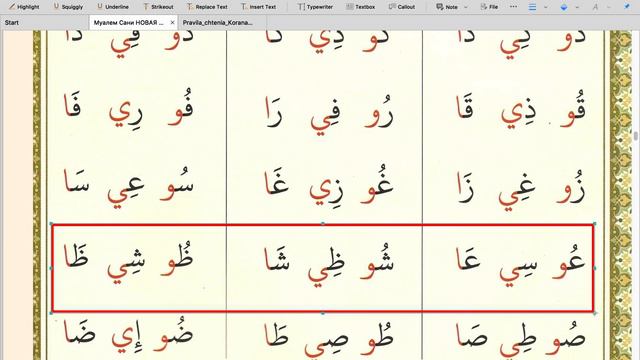
Task: Switch to the Start tab
Action: (11, 22)
